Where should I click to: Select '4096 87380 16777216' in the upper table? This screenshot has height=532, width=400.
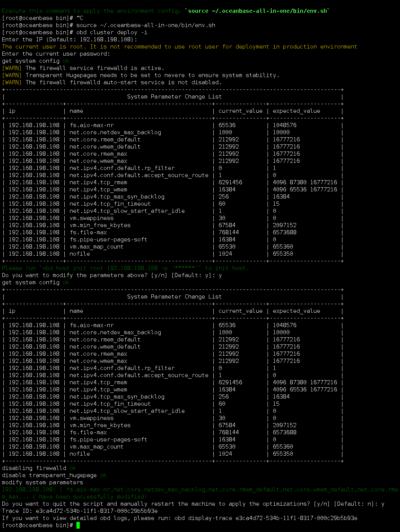(x=305, y=182)
